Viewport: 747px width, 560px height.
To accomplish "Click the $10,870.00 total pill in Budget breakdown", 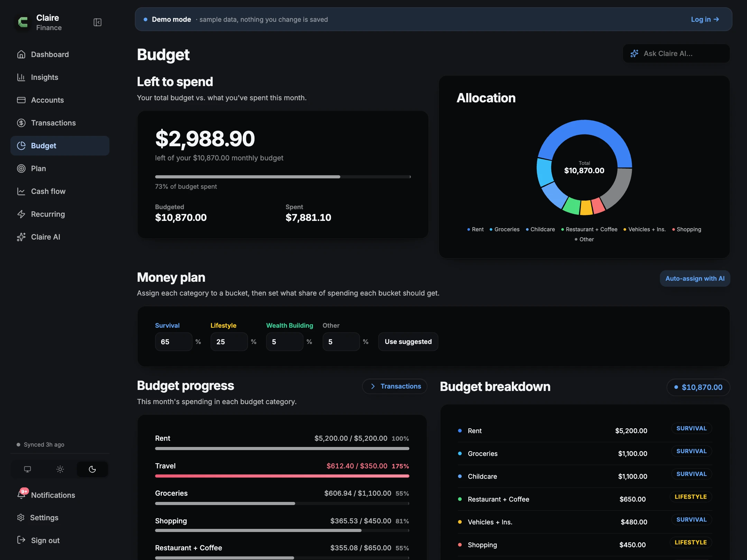I will [x=698, y=387].
